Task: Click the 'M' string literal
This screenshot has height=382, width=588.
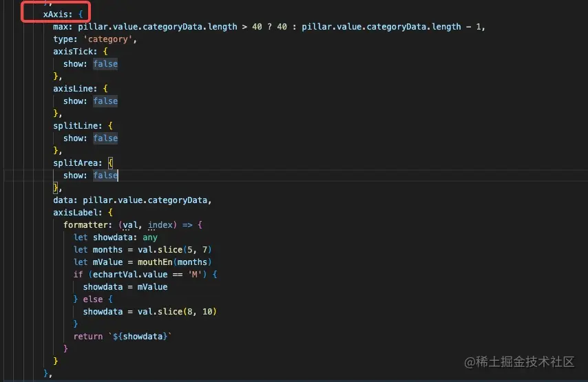Action: coord(195,275)
